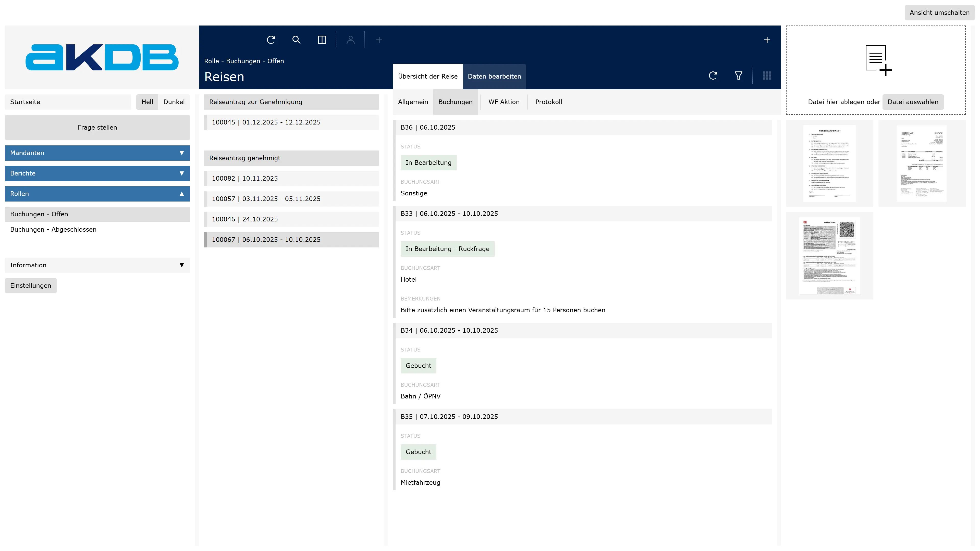Image resolution: width=980 pixels, height=551 pixels.
Task: Click the user profile icon
Action: 350,40
